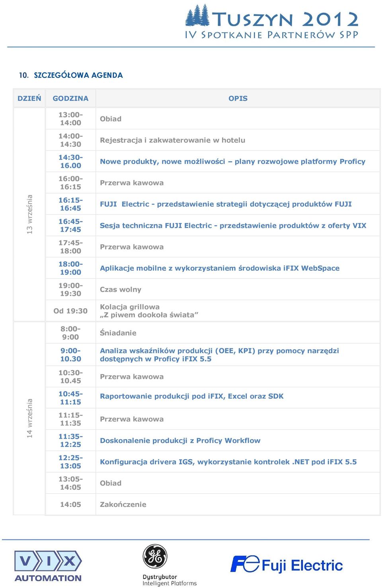The image size is (382, 588).
Task: Click Sesja techniczna FUJI Electric entry
Action: [233, 225]
